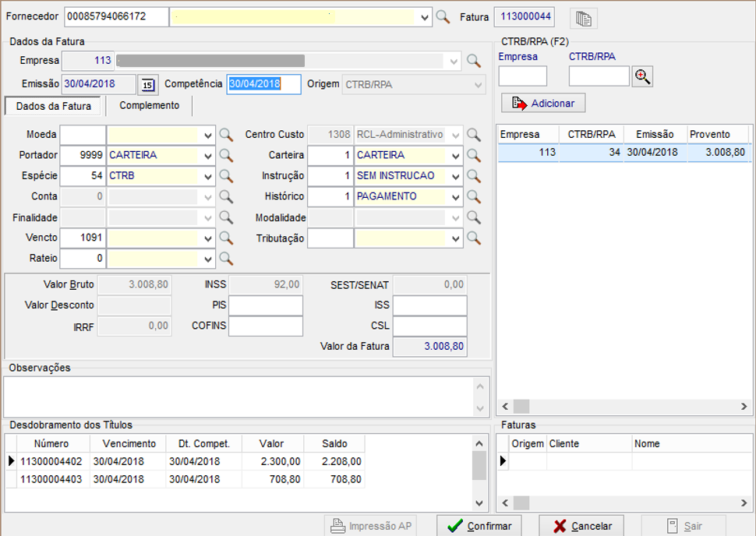The height and width of the screenshot is (536, 756).
Task: Click the lookup magnifier for Portador
Action: click(226, 155)
